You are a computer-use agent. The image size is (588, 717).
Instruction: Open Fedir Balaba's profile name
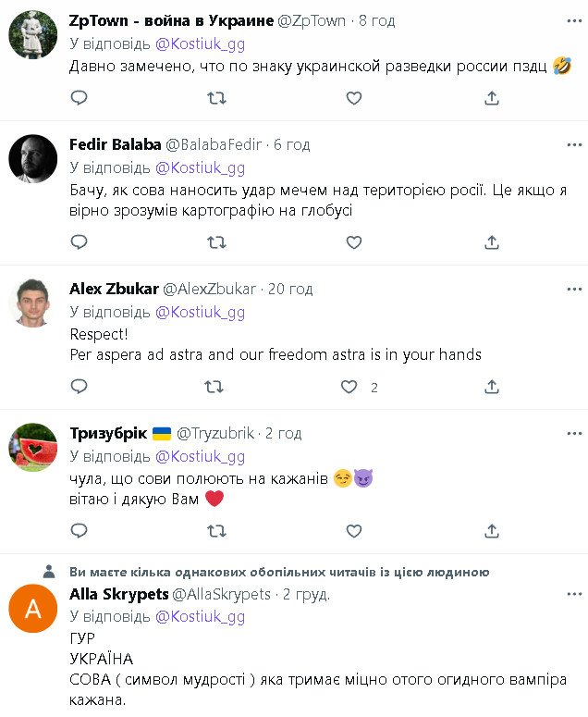tap(115, 144)
